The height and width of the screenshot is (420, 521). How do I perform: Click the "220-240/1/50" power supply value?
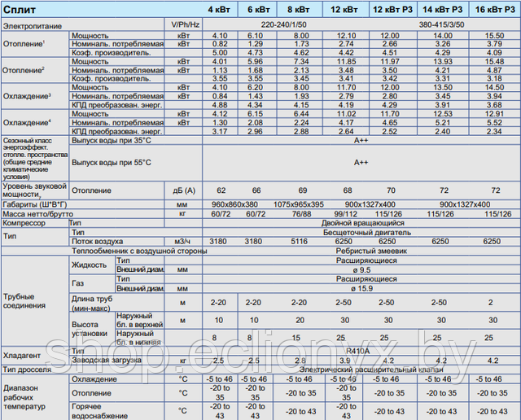[284, 25]
